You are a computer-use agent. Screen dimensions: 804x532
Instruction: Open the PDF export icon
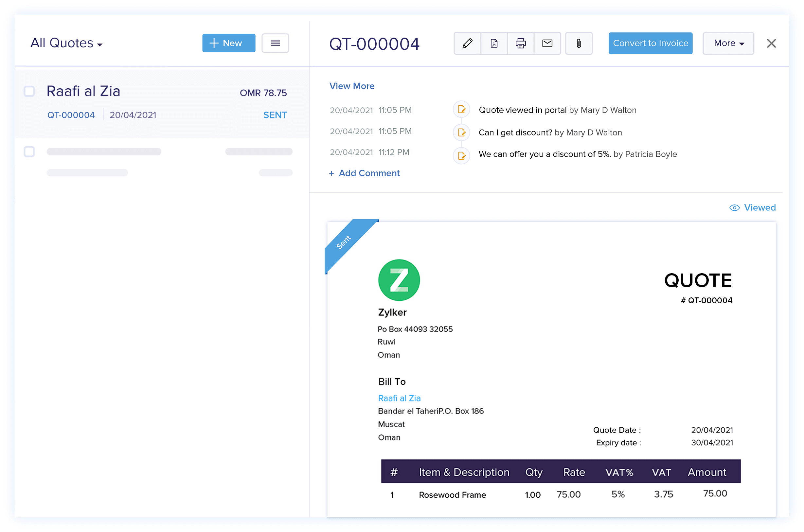point(494,43)
